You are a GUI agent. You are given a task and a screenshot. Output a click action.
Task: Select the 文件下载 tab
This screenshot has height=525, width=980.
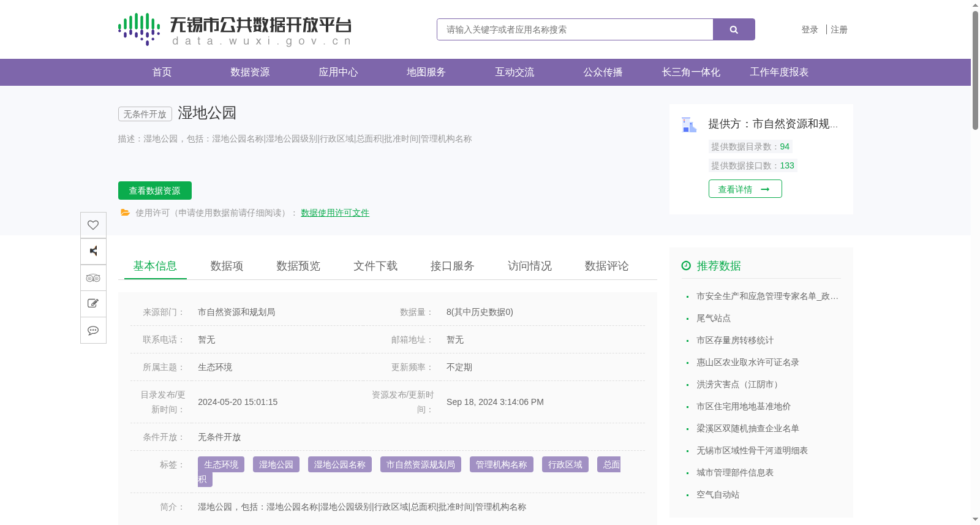[375, 266]
